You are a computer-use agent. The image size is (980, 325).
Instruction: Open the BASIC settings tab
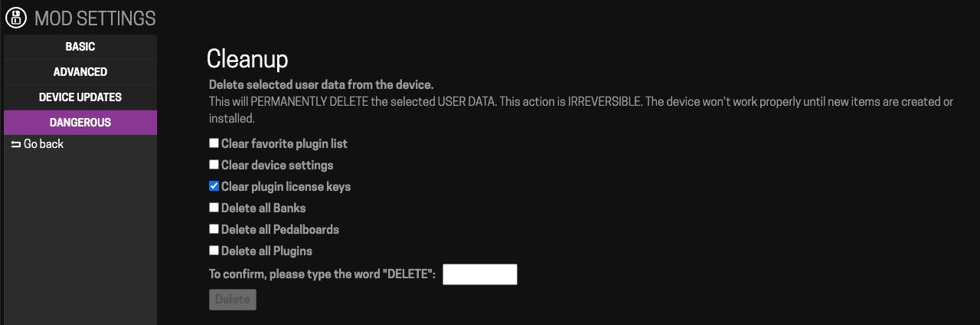pos(80,47)
